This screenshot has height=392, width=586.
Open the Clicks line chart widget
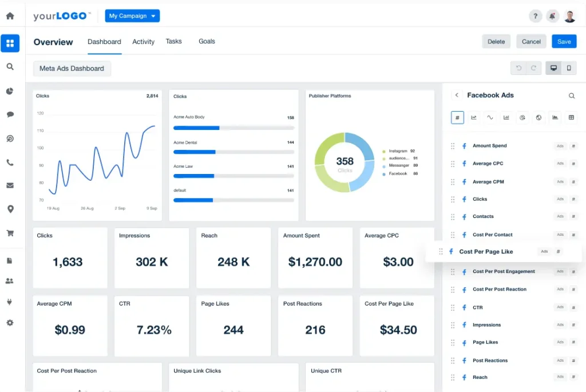coord(97,155)
